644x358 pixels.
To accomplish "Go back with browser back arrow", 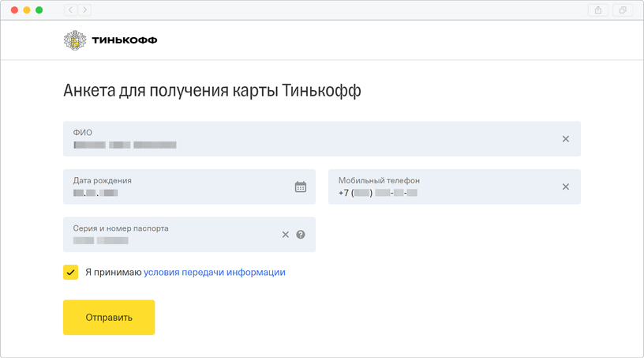I will [x=71, y=9].
